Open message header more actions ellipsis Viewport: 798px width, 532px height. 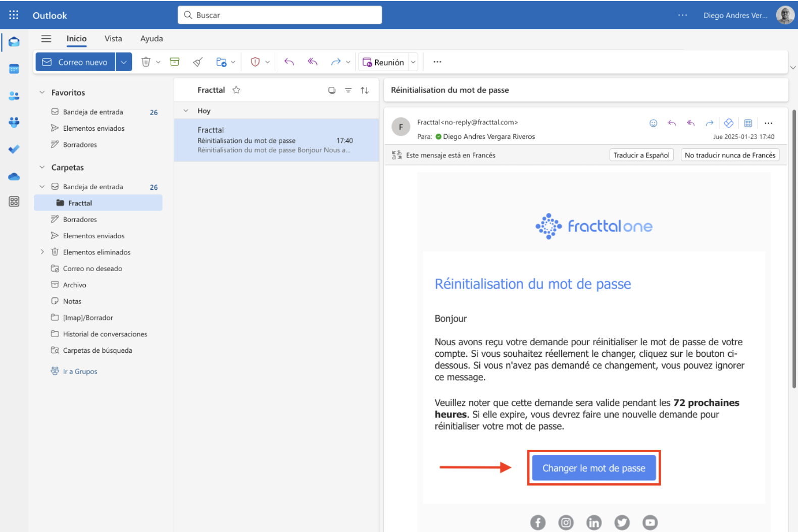pos(768,123)
